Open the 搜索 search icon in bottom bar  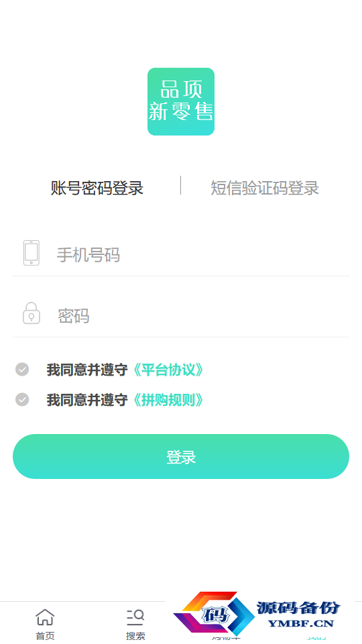point(135,617)
